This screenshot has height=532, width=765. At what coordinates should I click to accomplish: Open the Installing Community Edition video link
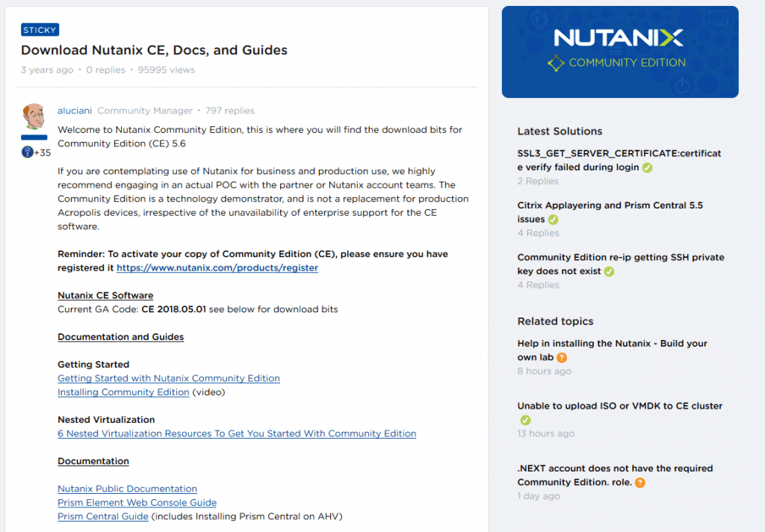coord(123,392)
